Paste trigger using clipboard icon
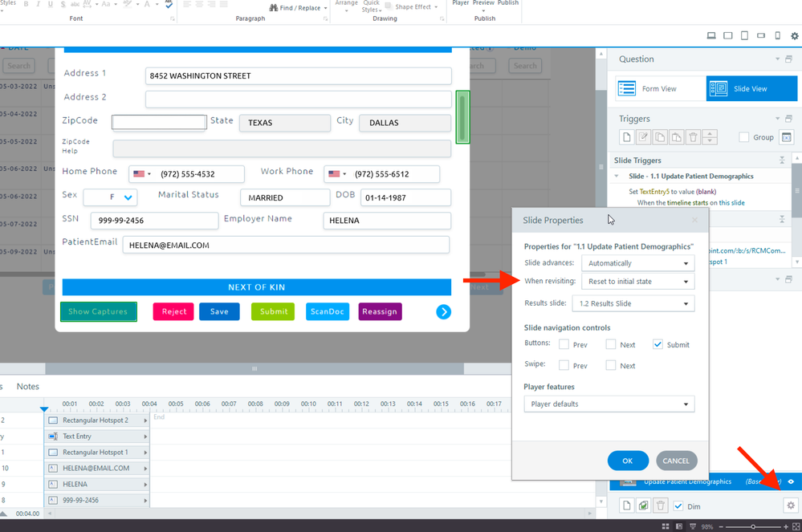This screenshot has width=802, height=532. [676, 137]
